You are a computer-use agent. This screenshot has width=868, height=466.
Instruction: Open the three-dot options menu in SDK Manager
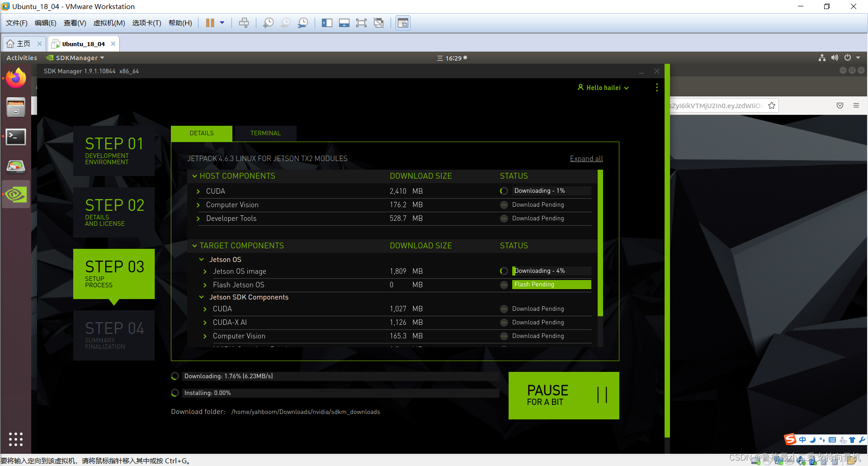tap(657, 87)
